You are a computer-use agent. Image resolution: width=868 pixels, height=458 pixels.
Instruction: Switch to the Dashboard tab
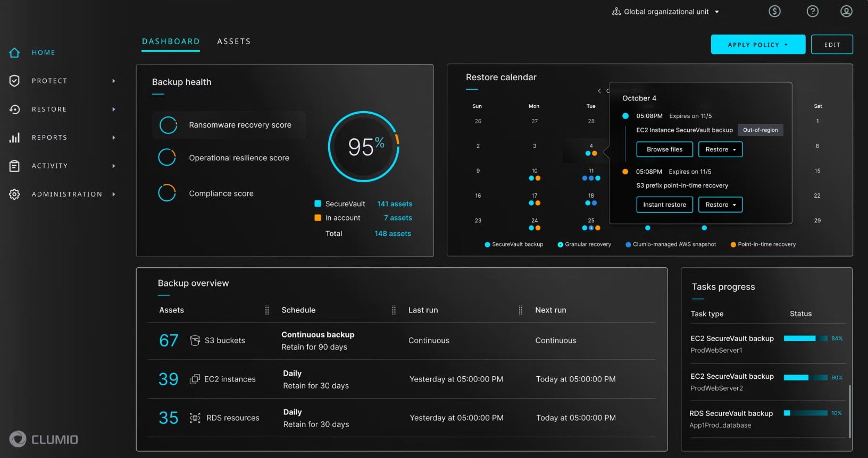tap(171, 41)
